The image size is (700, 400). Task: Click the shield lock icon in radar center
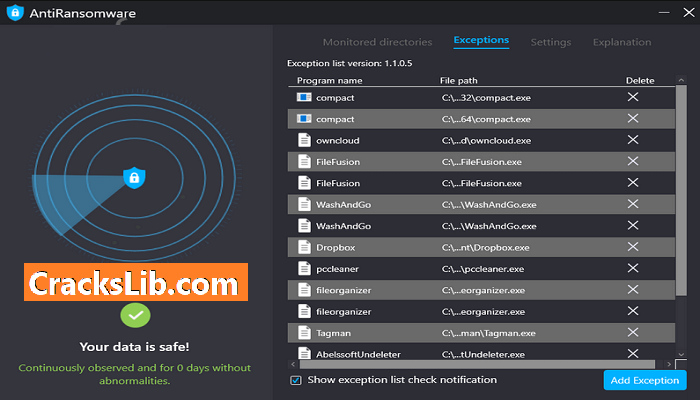134,178
